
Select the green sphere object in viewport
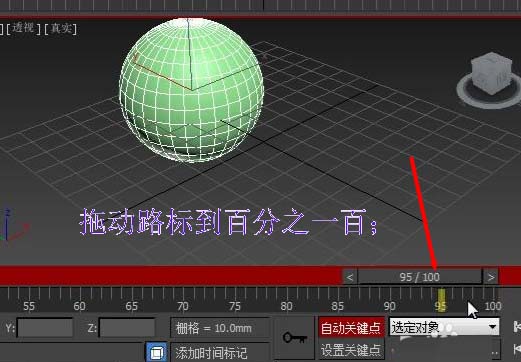[192, 90]
